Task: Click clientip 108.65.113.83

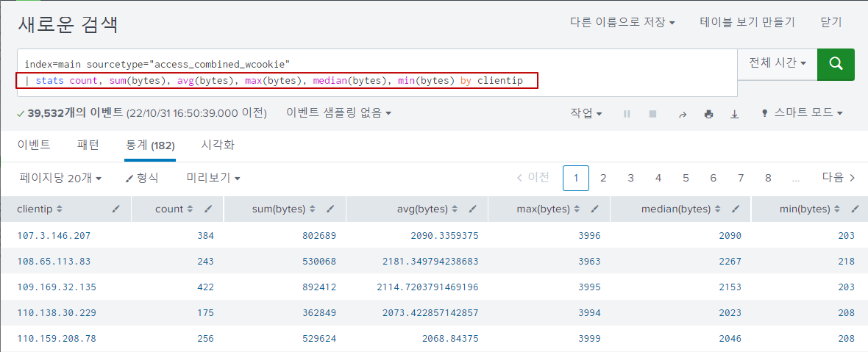Action: point(54,261)
